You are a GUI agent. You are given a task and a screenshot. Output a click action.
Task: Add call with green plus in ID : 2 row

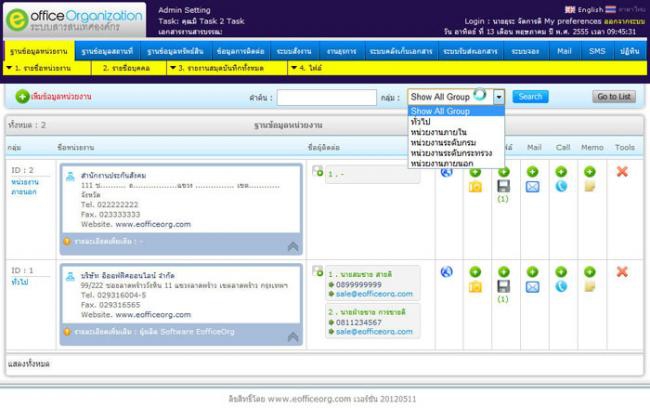point(561,172)
